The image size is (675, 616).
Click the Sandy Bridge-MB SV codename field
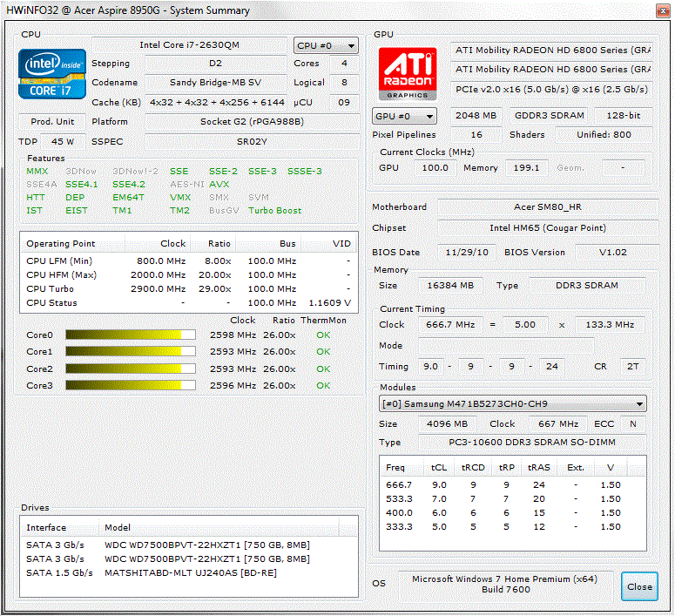pyautogui.click(x=215, y=82)
